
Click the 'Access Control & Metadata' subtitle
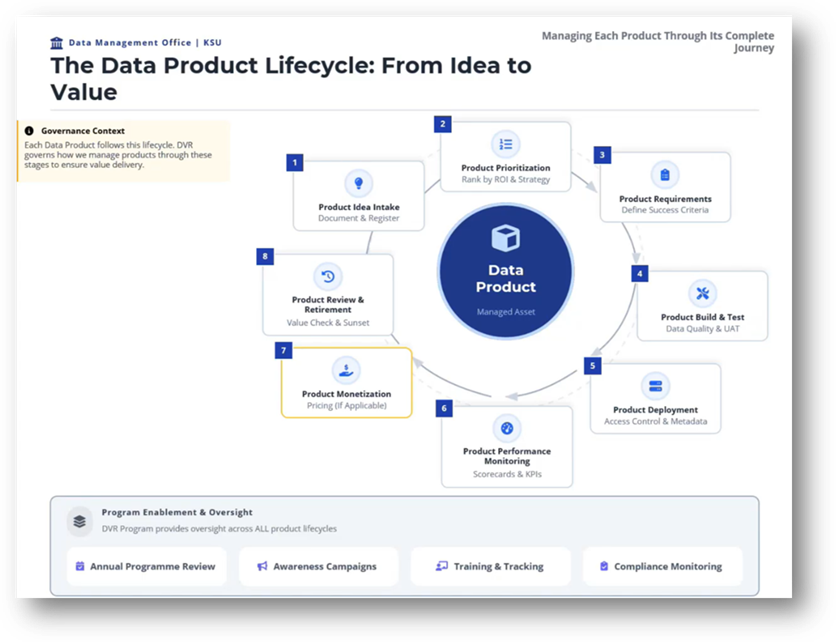[655, 421]
